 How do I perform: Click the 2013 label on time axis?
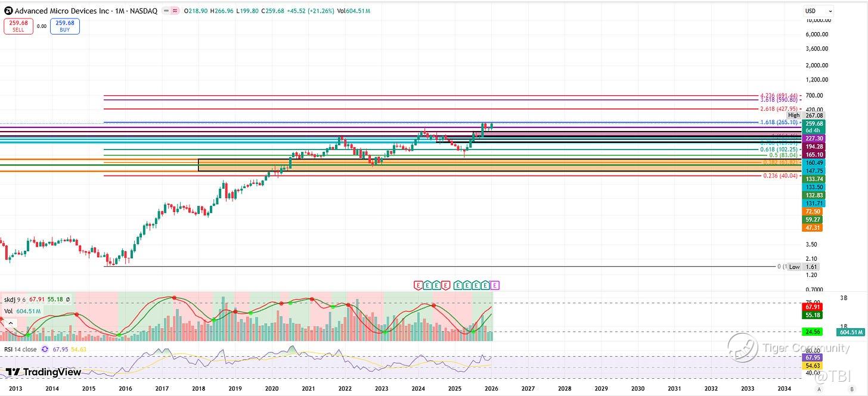(15, 389)
